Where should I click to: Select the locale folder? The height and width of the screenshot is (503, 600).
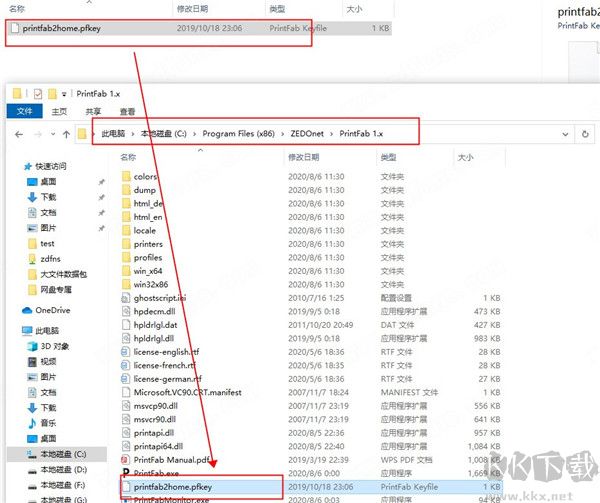pos(145,230)
